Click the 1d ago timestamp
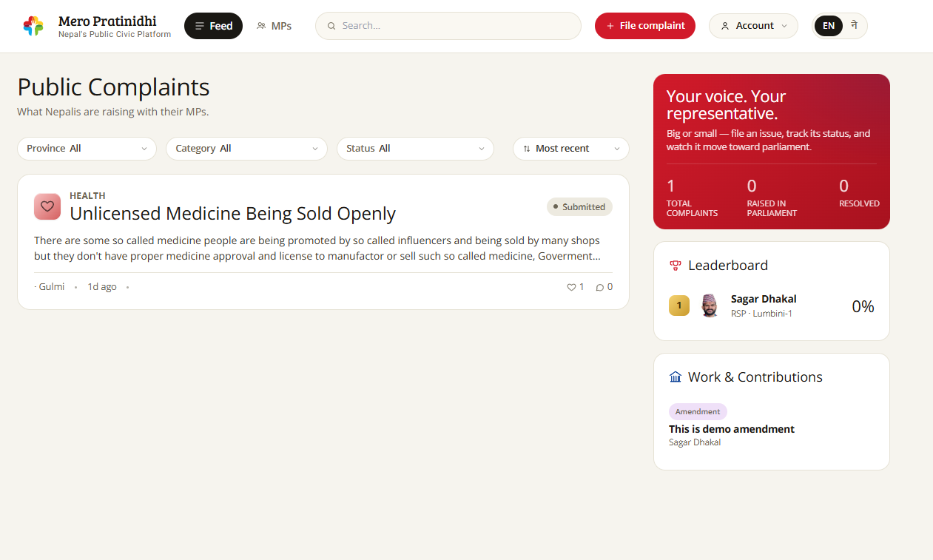The height and width of the screenshot is (560, 933). [x=102, y=287]
